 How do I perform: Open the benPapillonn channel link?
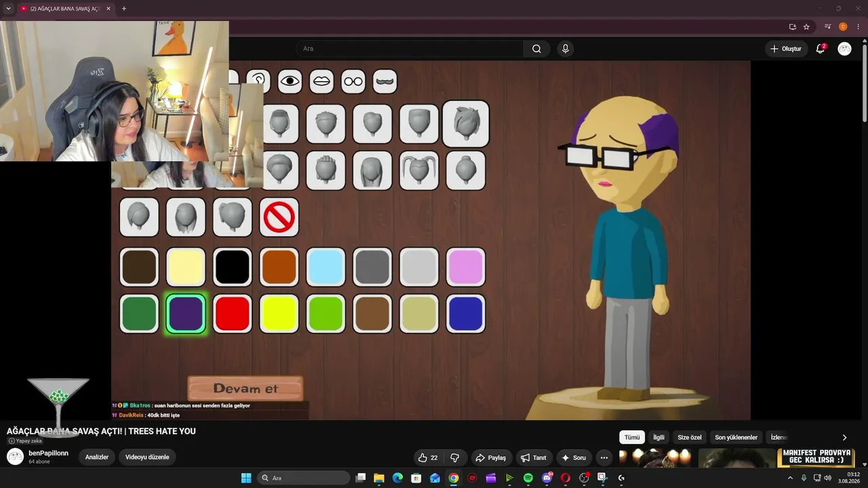pos(48,453)
